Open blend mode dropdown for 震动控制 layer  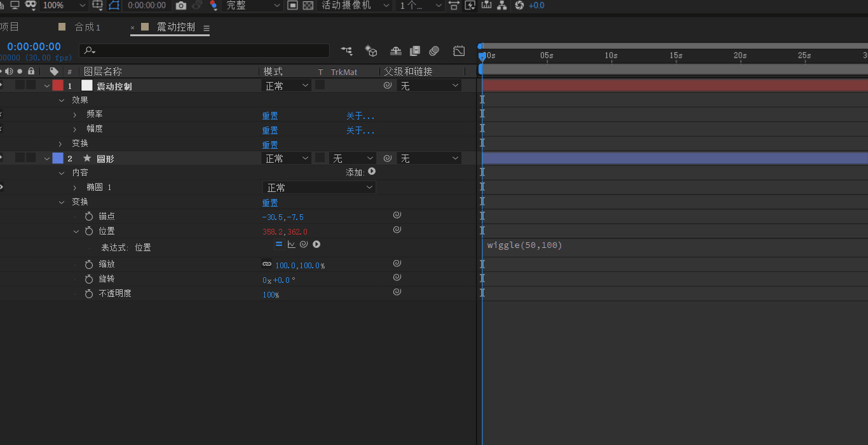pyautogui.click(x=287, y=85)
